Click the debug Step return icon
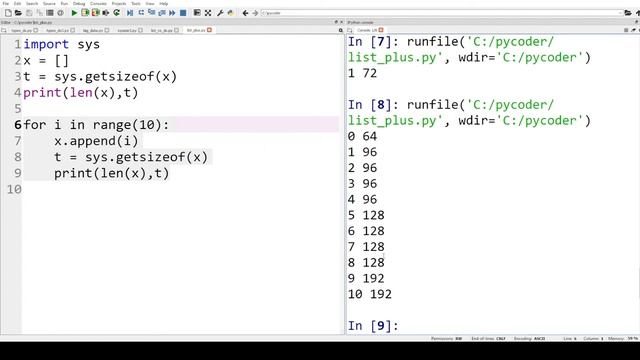 tap(162, 13)
